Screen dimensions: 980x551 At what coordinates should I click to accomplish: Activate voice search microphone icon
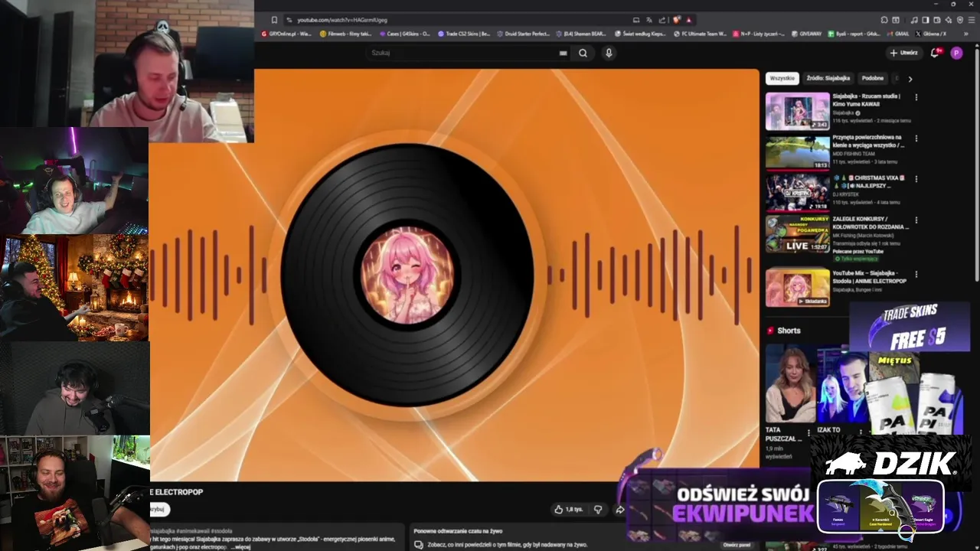(x=609, y=53)
